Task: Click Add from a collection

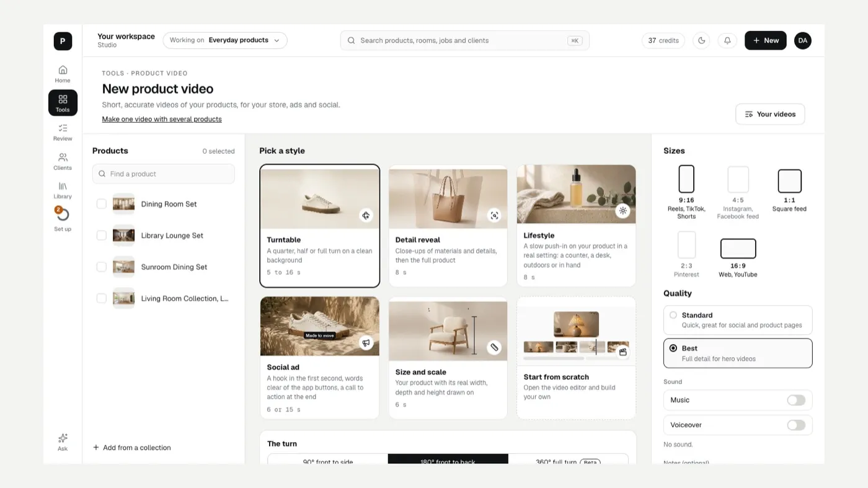Action: pos(131,448)
